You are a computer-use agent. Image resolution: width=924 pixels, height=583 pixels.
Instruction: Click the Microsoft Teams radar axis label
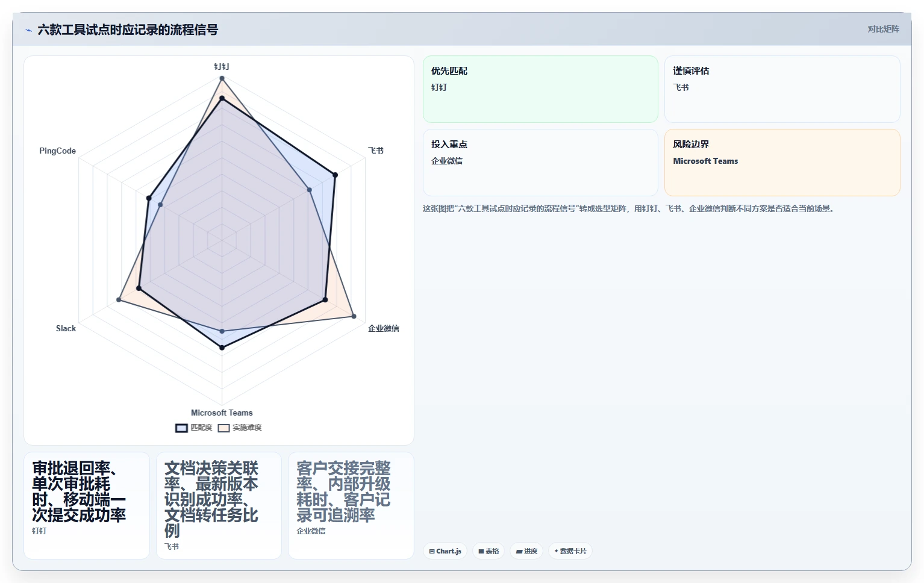222,413
